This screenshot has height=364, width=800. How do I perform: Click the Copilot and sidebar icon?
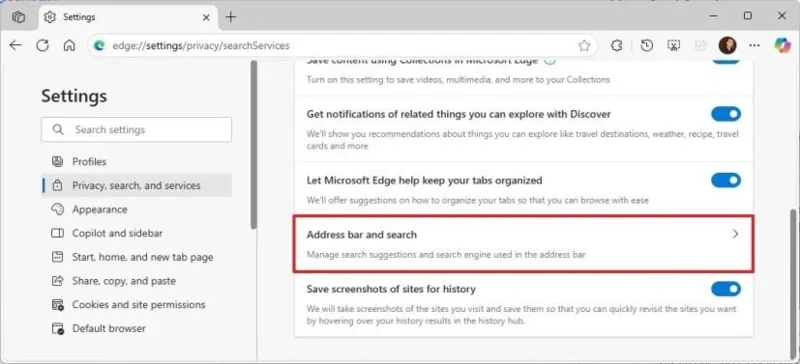pos(58,233)
